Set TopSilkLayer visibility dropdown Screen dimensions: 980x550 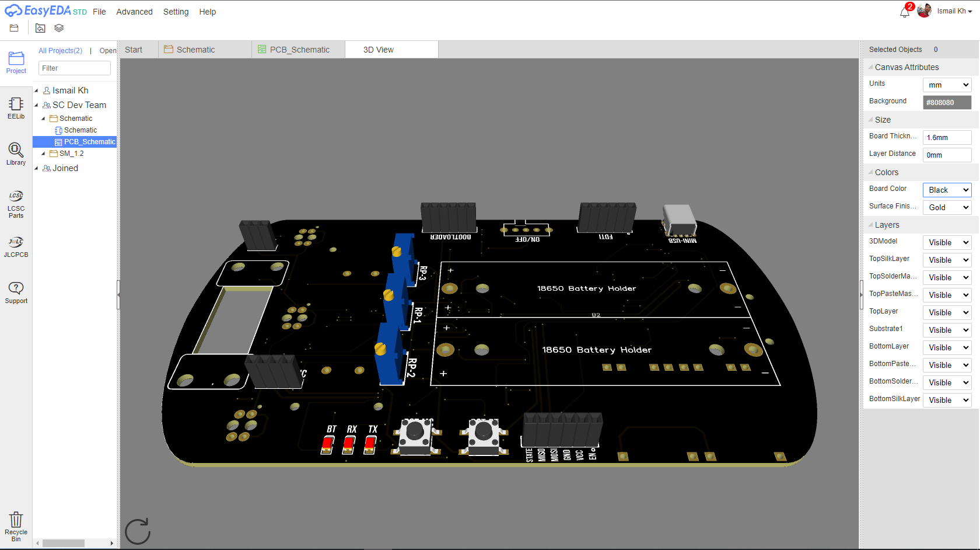(x=947, y=259)
